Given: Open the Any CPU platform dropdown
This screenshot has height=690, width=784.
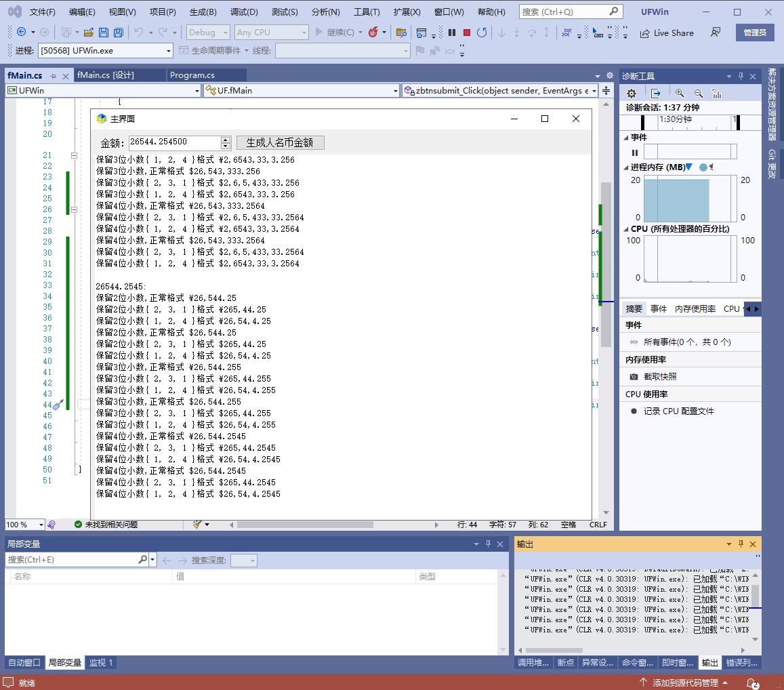Looking at the screenshot, I should point(272,33).
